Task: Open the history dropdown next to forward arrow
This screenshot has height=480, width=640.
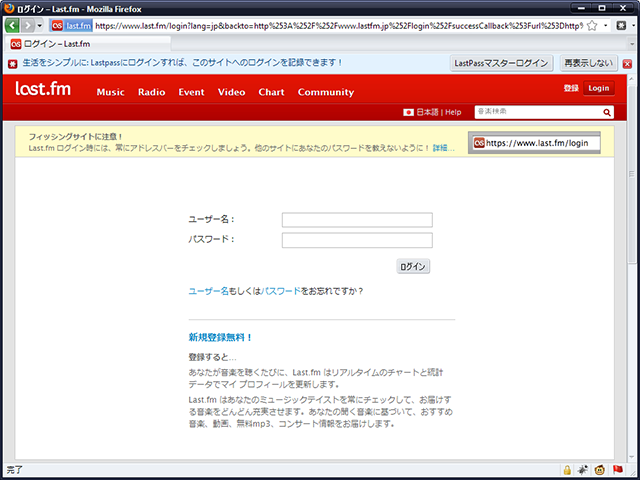Action: click(40, 26)
